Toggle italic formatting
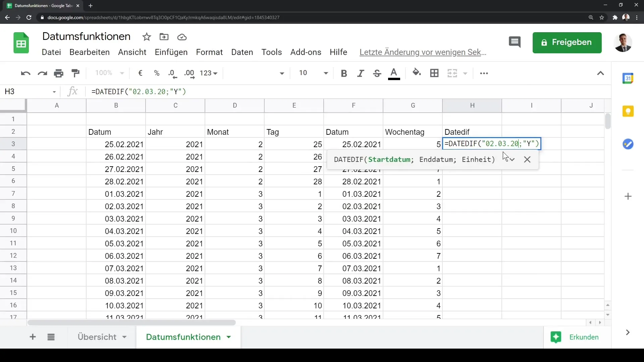This screenshot has height=362, width=644. [361, 73]
